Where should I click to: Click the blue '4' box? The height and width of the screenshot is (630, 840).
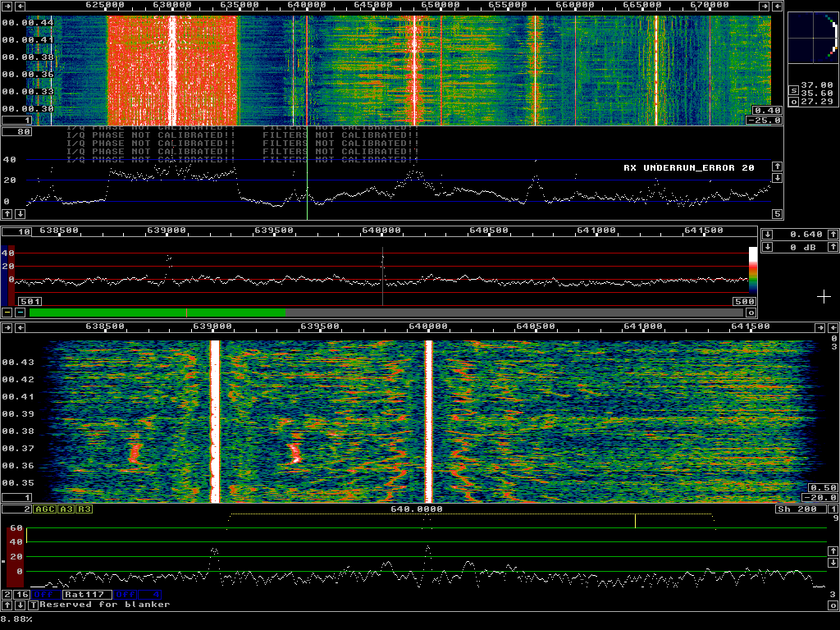tap(149, 595)
